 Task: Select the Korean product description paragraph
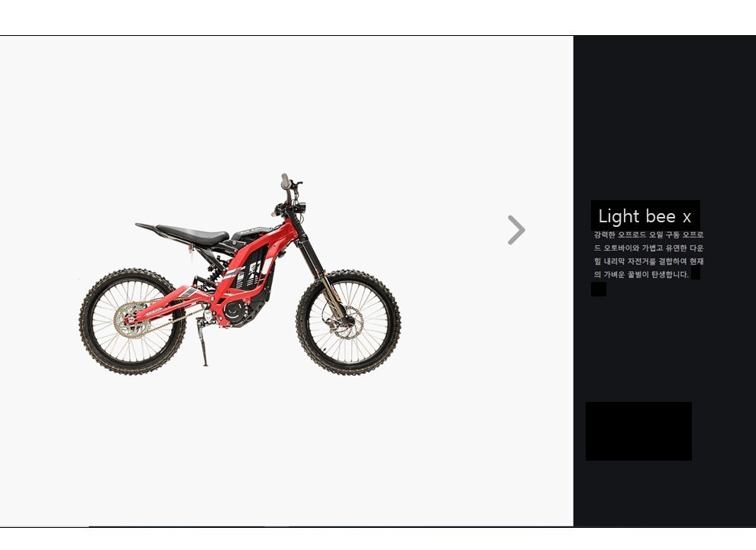coord(648,254)
